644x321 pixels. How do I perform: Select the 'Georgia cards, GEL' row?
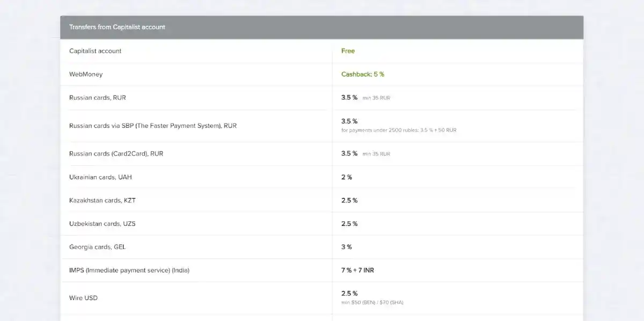pyautogui.click(x=97, y=247)
